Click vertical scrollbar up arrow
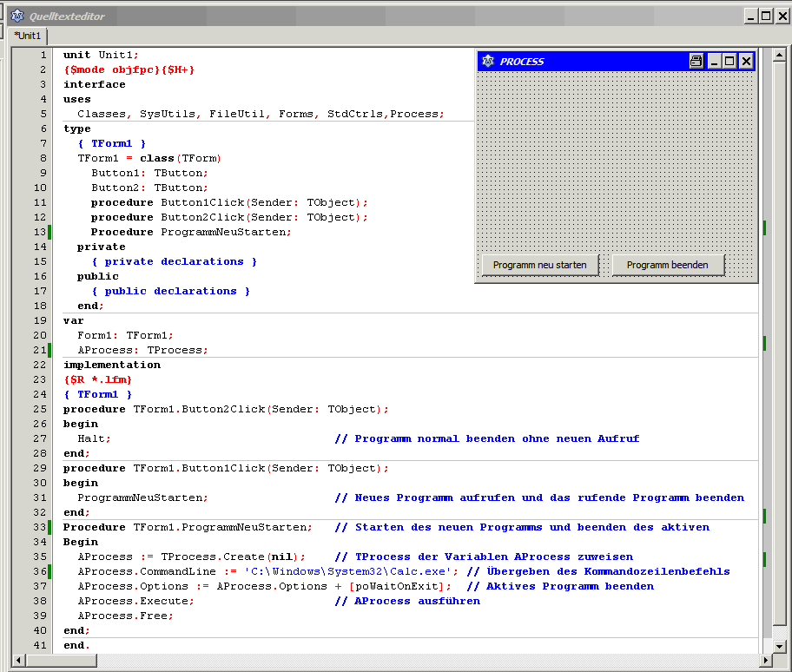The image size is (792, 672). pyautogui.click(x=779, y=55)
